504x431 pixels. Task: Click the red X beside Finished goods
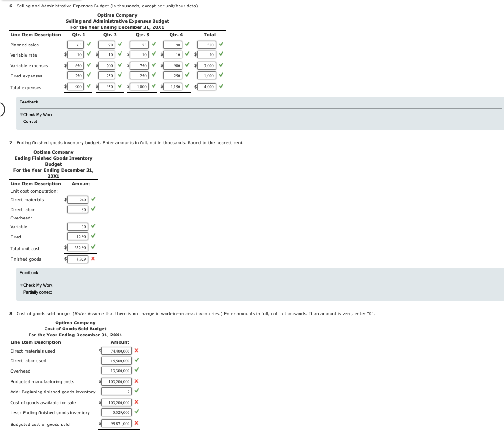click(x=93, y=258)
